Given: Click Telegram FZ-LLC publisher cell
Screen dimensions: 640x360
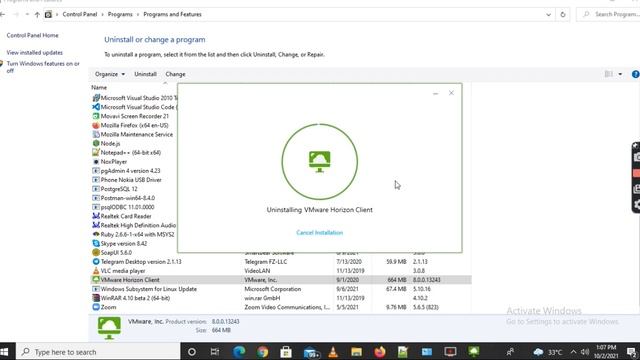Looking at the screenshot, I should point(266,262).
